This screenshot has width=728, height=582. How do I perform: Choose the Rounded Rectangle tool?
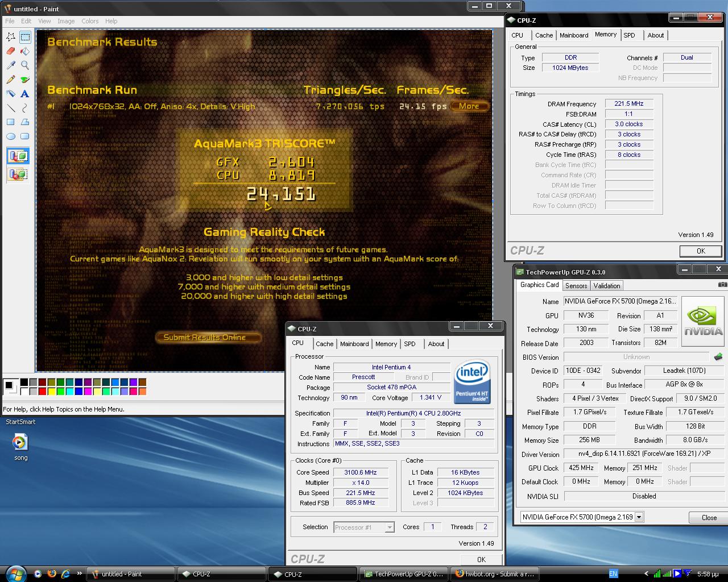coord(25,136)
